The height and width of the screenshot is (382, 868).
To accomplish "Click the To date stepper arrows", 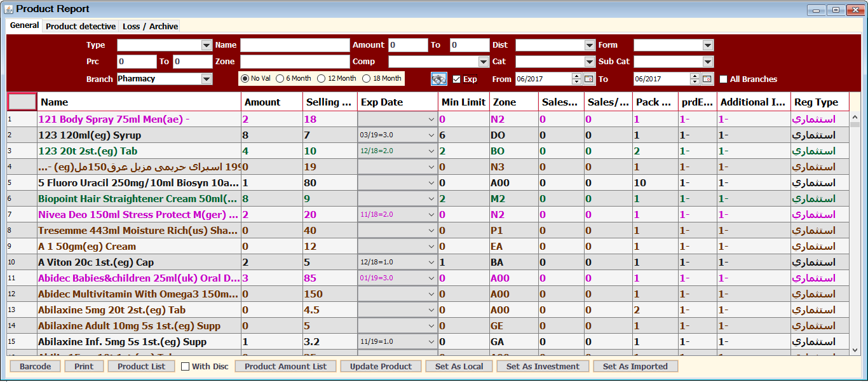I will [x=695, y=79].
